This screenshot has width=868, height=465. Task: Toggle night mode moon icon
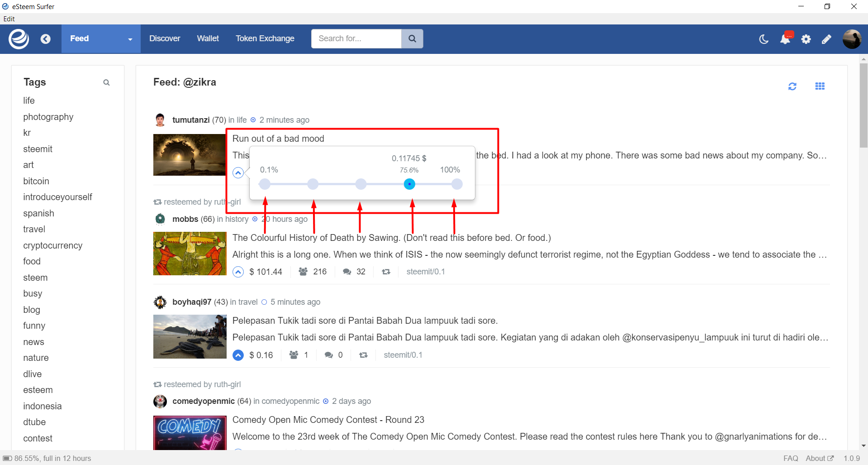coord(764,39)
